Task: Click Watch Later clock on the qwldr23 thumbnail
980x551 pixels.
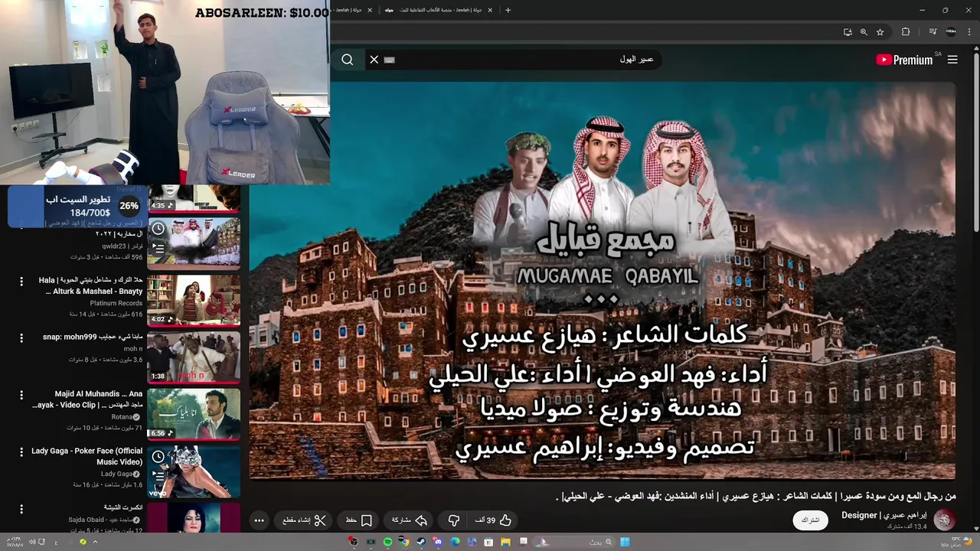Action: [x=158, y=228]
